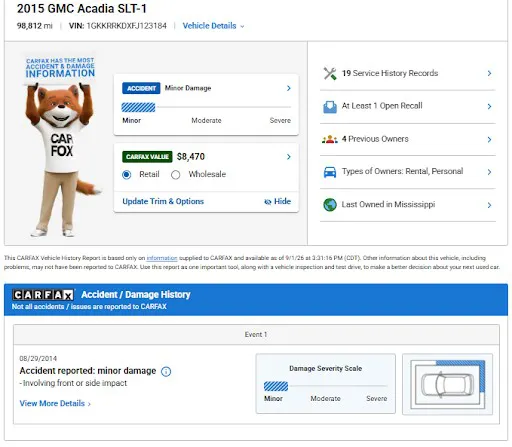512x447 pixels.
Task: Click the Open Recall inbox icon
Action: [330, 107]
